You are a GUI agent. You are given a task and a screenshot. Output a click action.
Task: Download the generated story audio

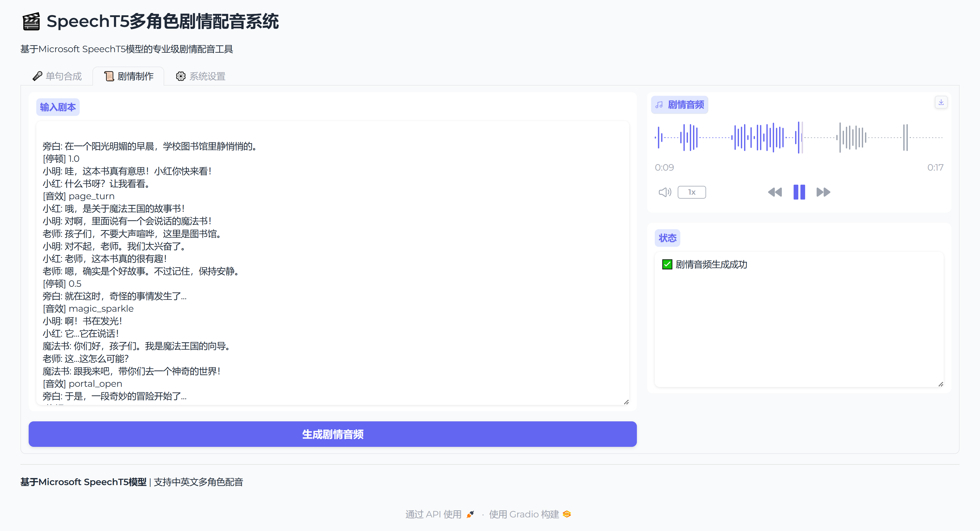point(941,102)
